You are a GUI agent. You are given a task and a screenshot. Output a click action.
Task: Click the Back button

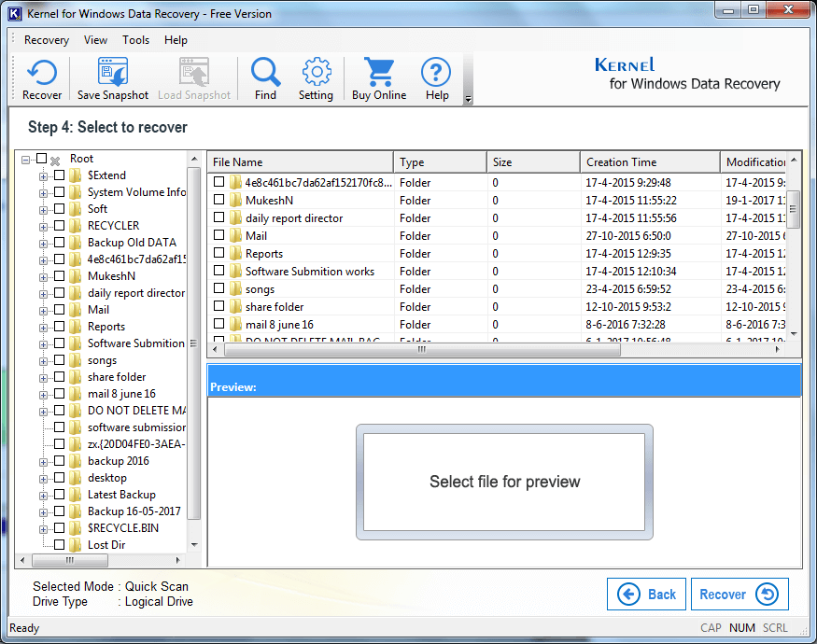point(646,594)
